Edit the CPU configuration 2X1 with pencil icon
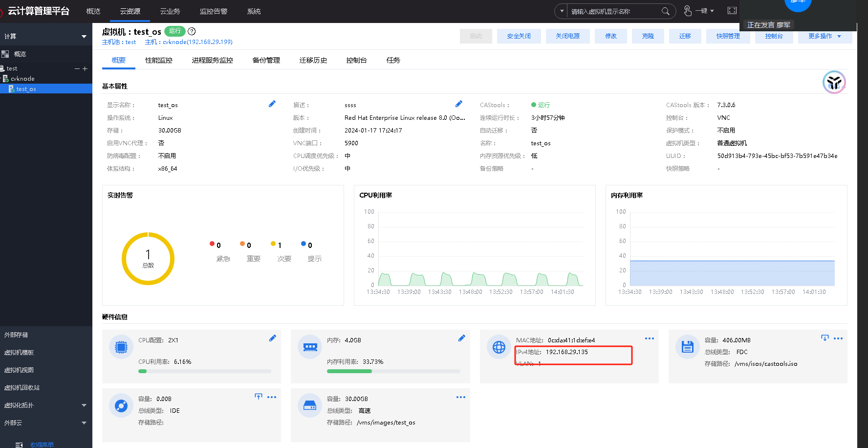The image size is (868, 448). [x=273, y=338]
